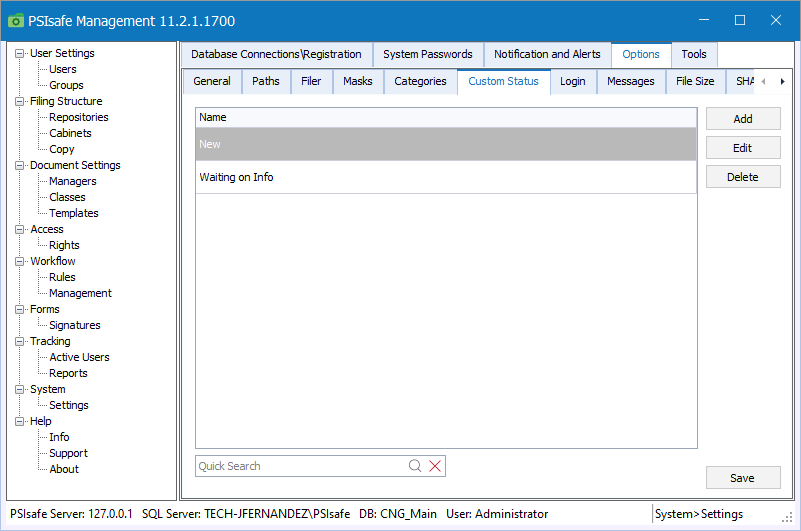Open the Login sub-tab

tap(573, 81)
